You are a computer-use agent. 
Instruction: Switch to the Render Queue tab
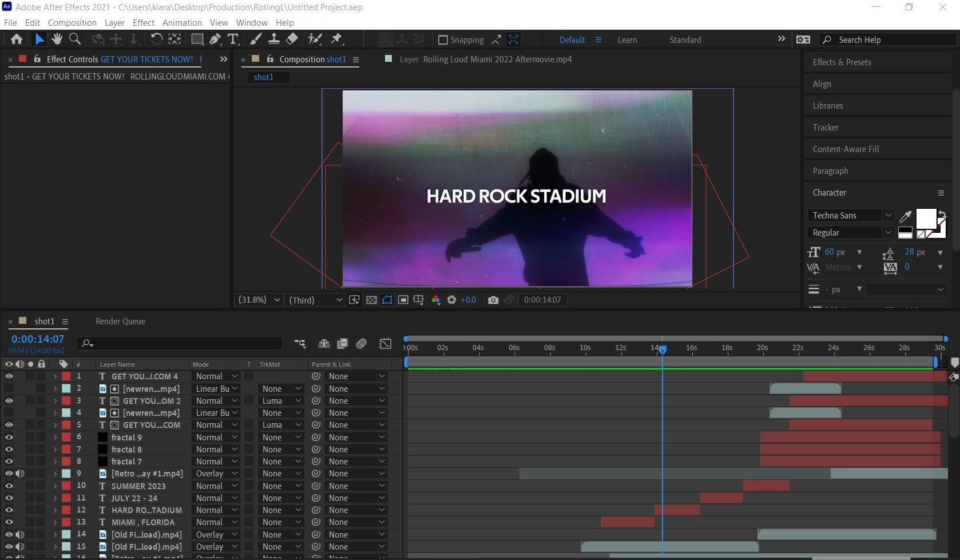(120, 321)
